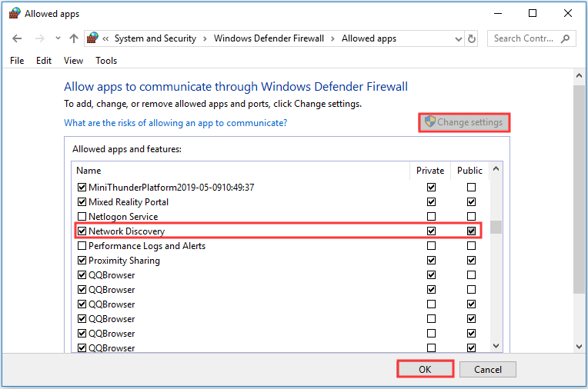
Task: Go up one level with the Up arrow
Action: (74, 38)
